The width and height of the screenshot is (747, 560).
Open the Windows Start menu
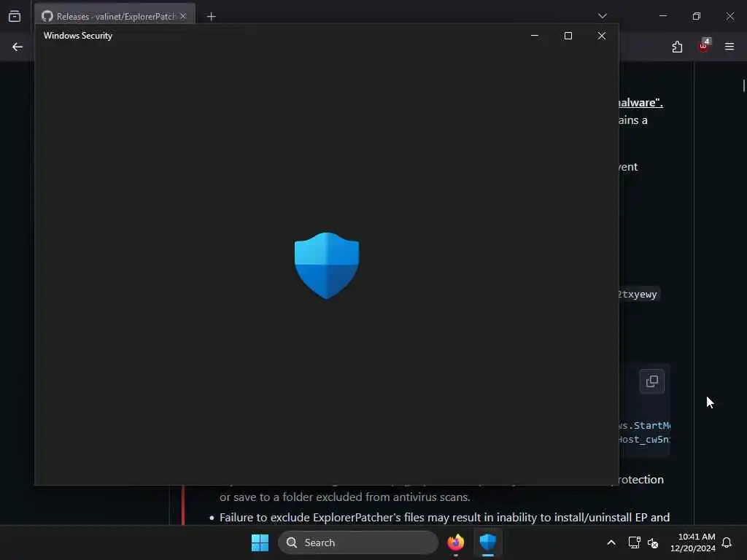pyautogui.click(x=260, y=542)
